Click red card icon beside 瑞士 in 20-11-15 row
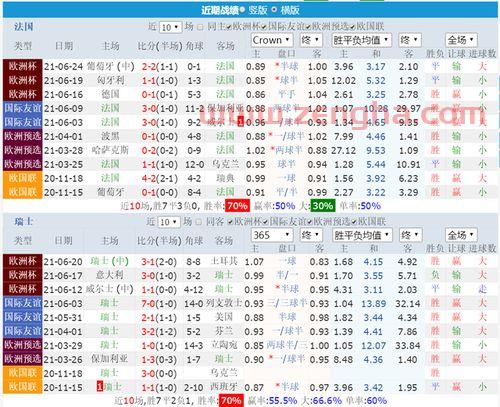The height and width of the screenshot is (407, 500). click(100, 387)
